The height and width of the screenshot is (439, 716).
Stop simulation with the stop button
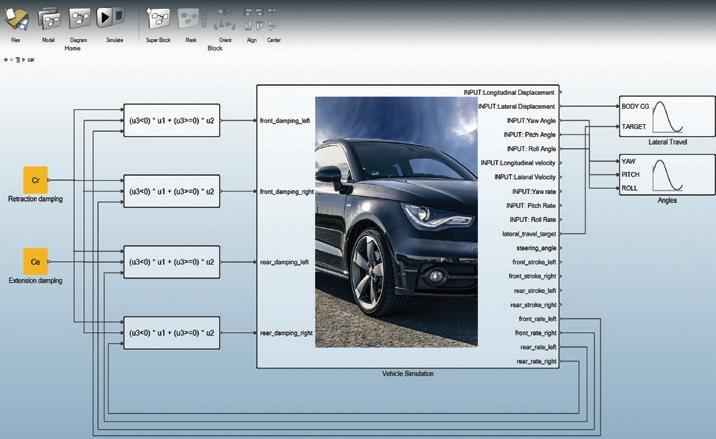pyautogui.click(x=119, y=16)
